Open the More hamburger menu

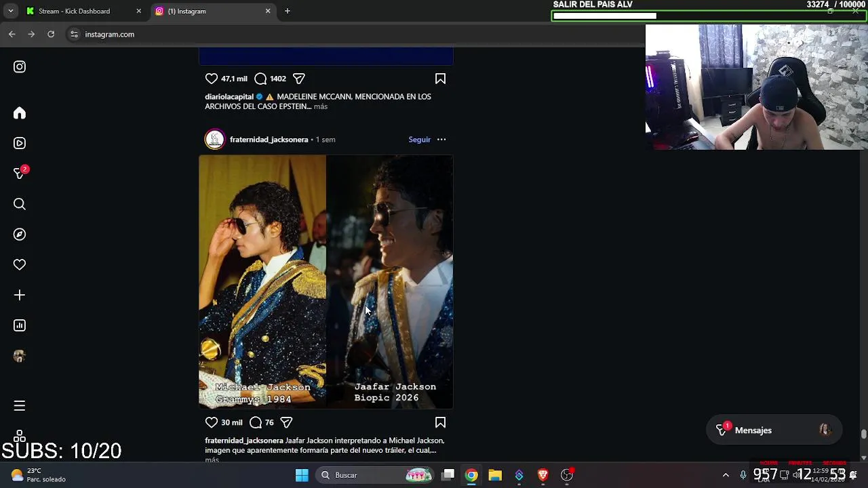[20, 405]
